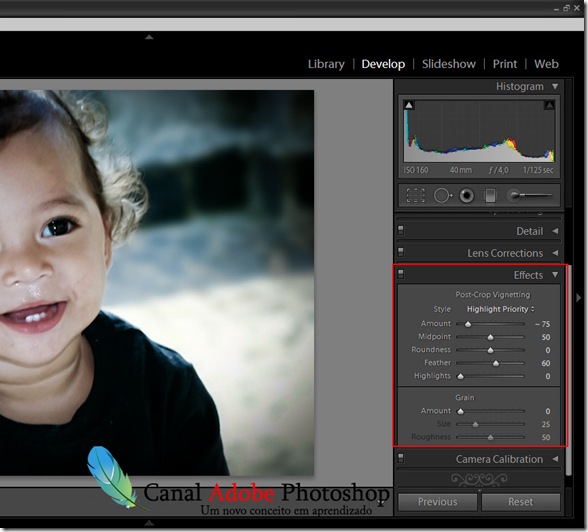
Task: Click the Grain Amount slider handle
Action: coord(460,411)
